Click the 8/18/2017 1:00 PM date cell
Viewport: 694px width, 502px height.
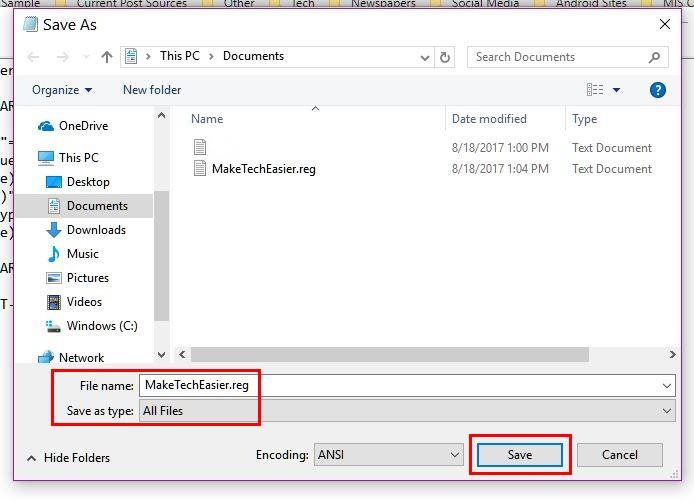click(500, 147)
